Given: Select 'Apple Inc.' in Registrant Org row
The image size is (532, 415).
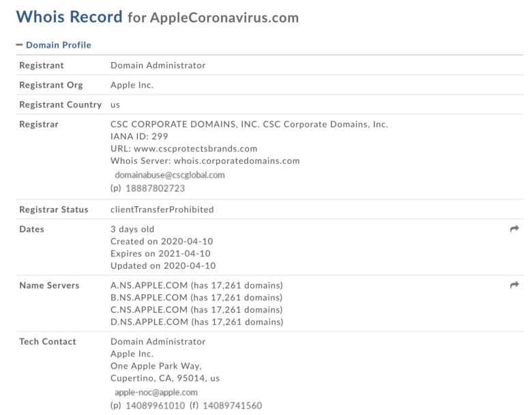Looking at the screenshot, I should [x=132, y=85].
